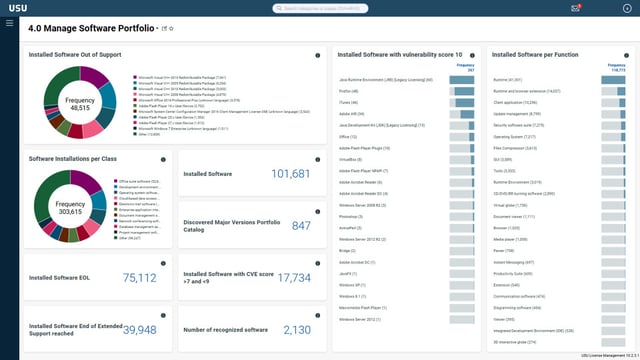The image size is (640, 360).
Task: Show info for Installed Software Out of Support
Action: (318, 56)
